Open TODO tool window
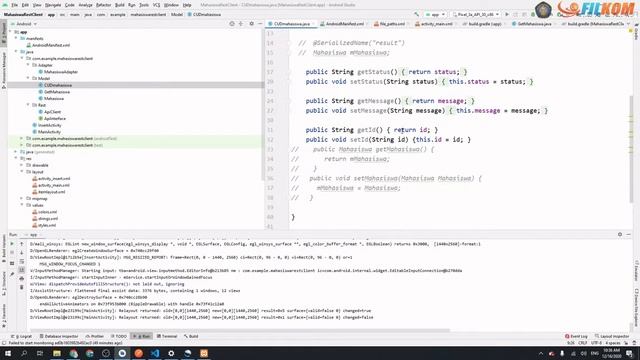 [x=119, y=336]
